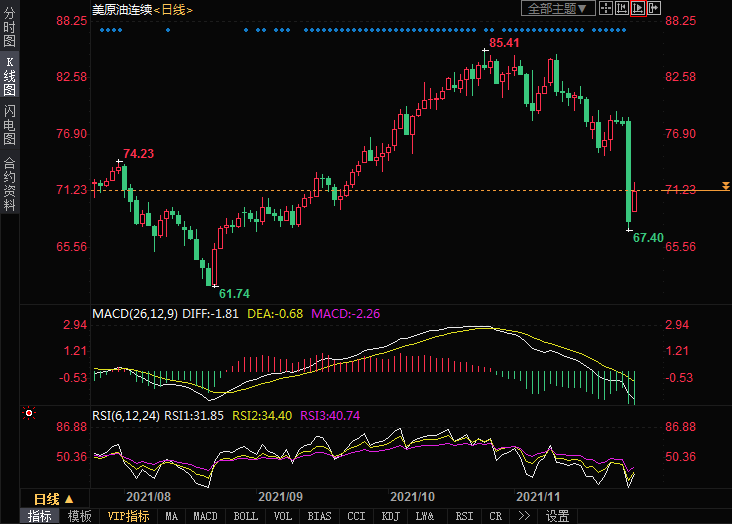
Task: Click the 85.41 high price marker
Action: click(x=504, y=43)
